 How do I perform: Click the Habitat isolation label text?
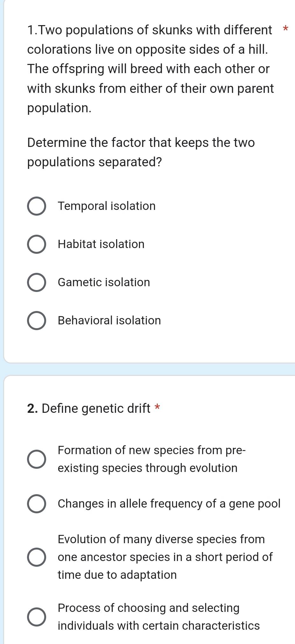coord(101,244)
